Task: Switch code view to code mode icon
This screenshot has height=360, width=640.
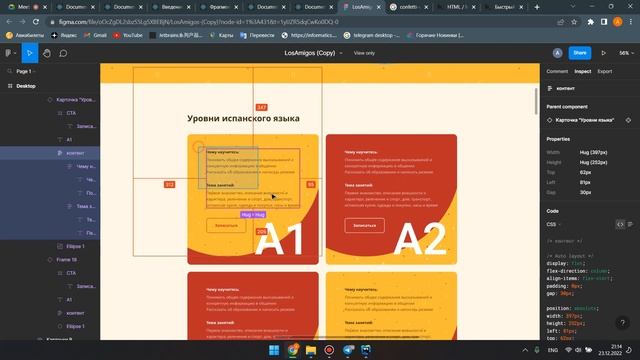Action: (620, 224)
